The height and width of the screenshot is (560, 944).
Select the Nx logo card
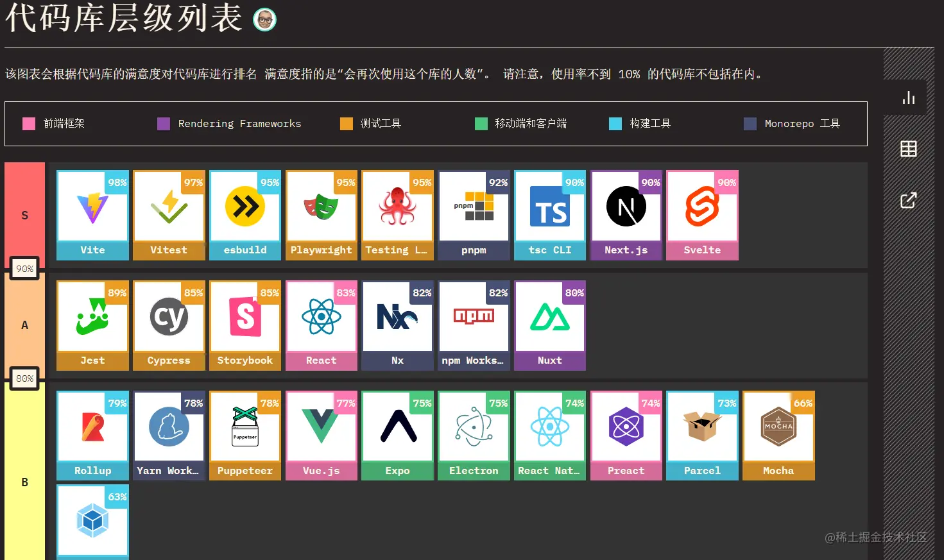pos(397,325)
